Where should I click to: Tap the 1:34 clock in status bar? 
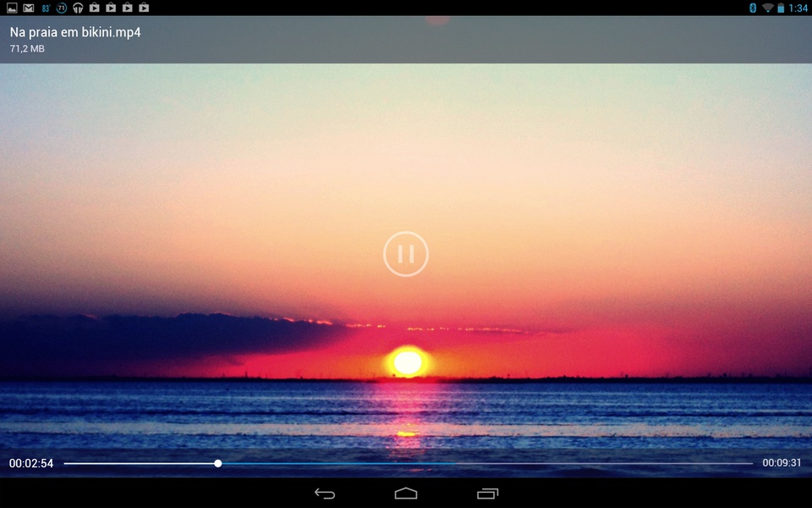[x=798, y=8]
